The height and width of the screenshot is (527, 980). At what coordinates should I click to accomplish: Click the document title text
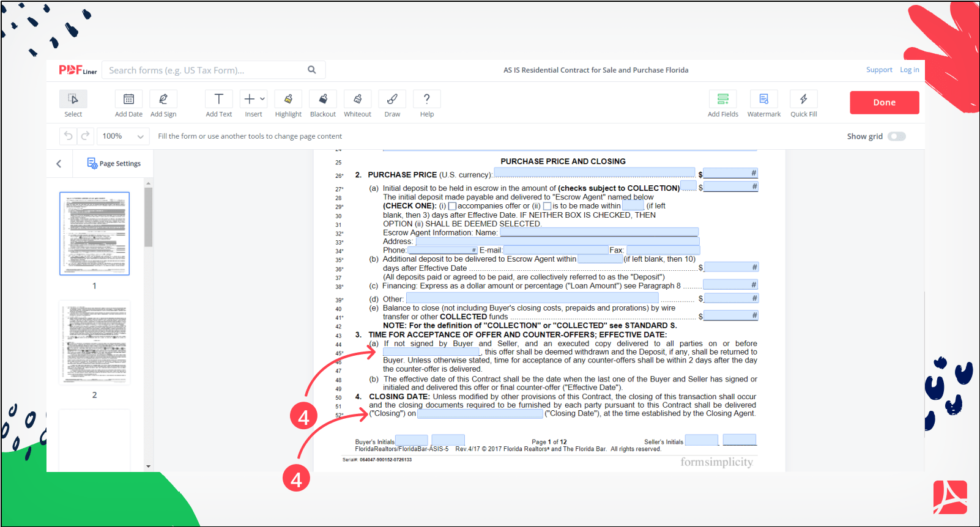pos(596,70)
